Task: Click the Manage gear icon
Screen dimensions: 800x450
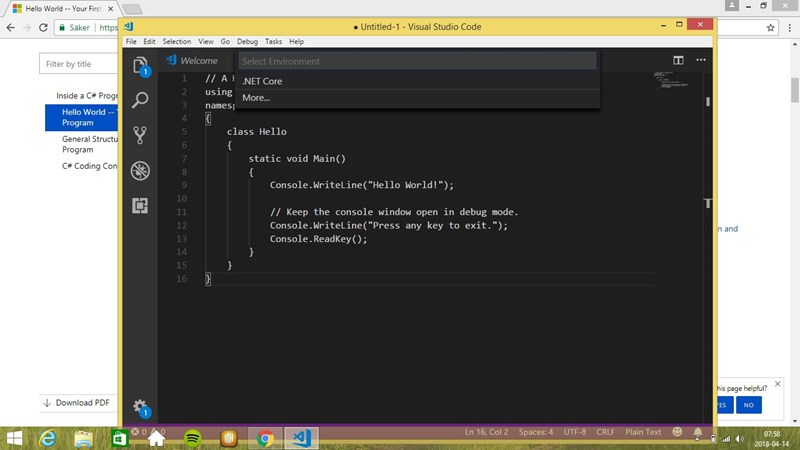Action: click(140, 407)
